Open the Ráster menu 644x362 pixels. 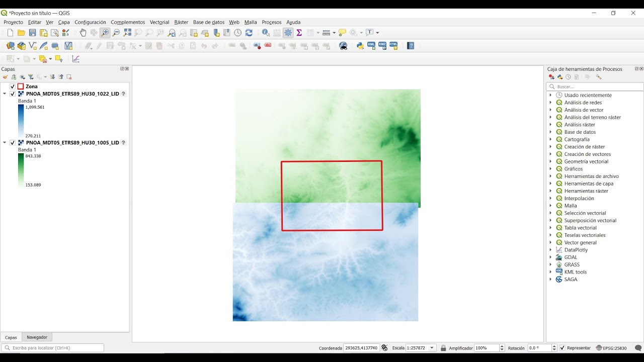pyautogui.click(x=181, y=22)
